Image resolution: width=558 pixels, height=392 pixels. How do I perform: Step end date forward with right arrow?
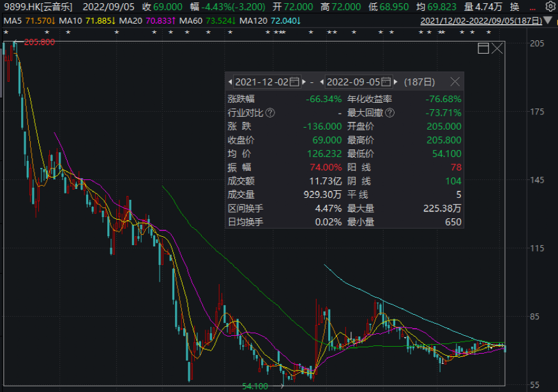pos(395,82)
